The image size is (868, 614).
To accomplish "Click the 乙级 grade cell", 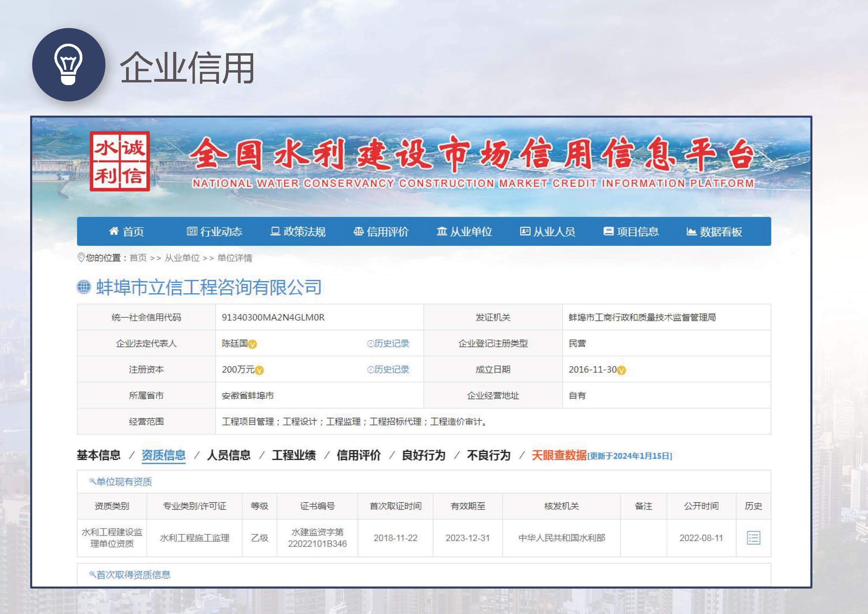I will point(259,538).
